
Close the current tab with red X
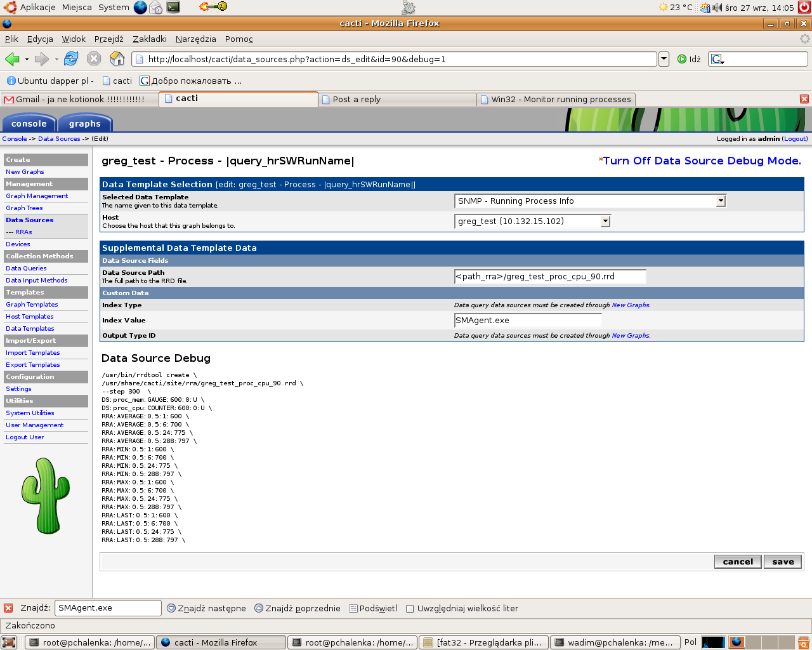click(x=804, y=99)
